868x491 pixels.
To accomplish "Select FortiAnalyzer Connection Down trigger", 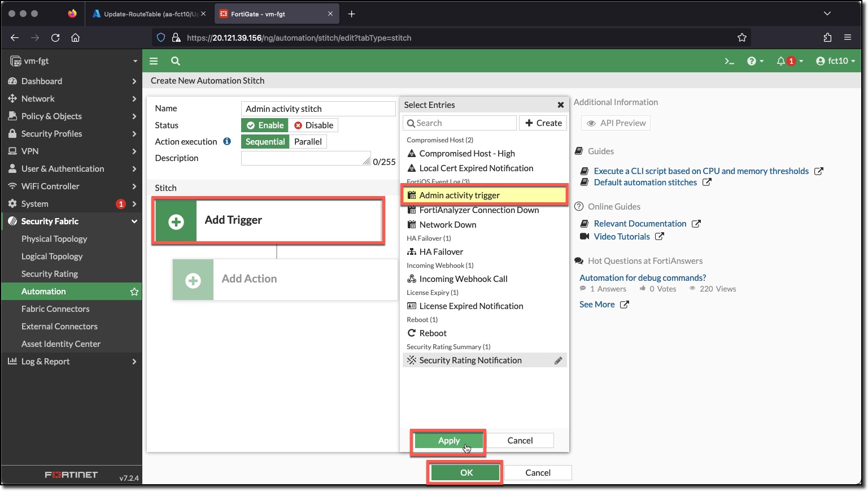I will pos(485,210).
